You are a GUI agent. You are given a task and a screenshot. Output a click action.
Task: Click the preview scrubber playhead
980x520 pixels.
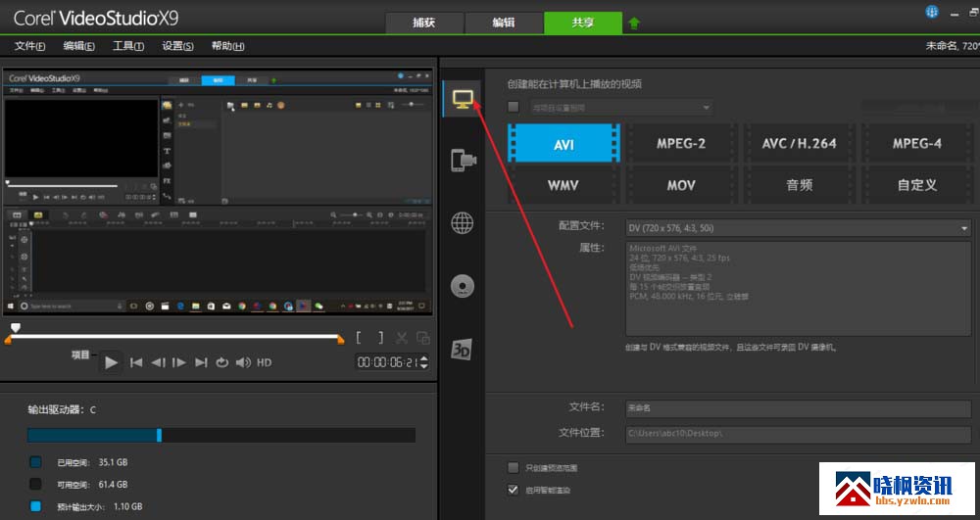pos(16,328)
